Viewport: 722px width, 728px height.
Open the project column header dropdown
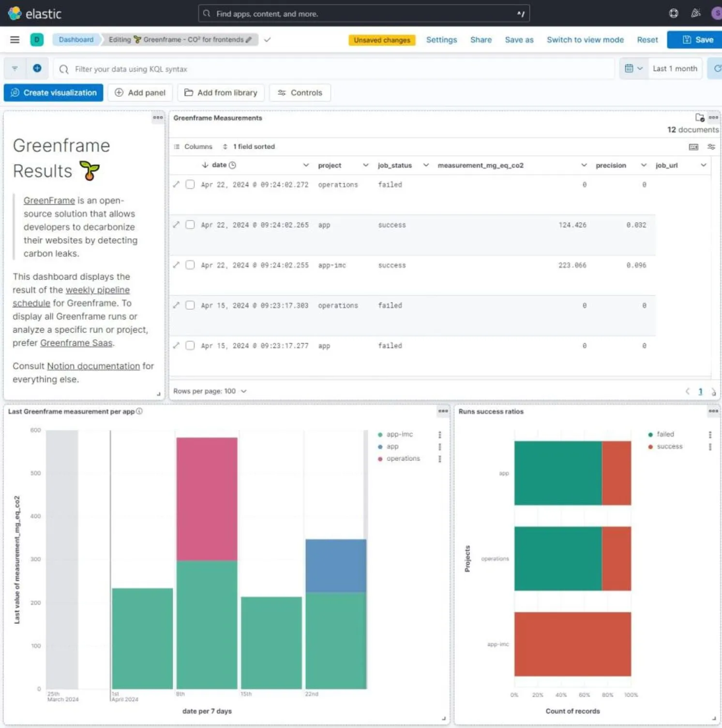[365, 166]
